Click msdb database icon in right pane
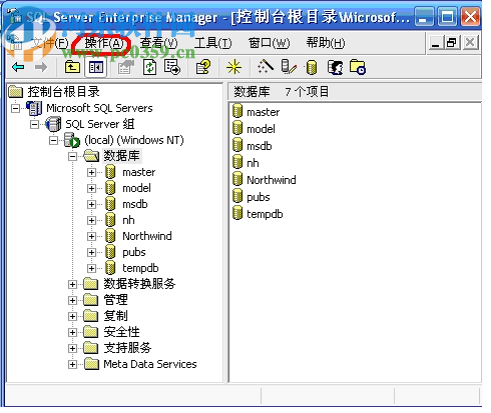491x413 pixels. [x=237, y=145]
